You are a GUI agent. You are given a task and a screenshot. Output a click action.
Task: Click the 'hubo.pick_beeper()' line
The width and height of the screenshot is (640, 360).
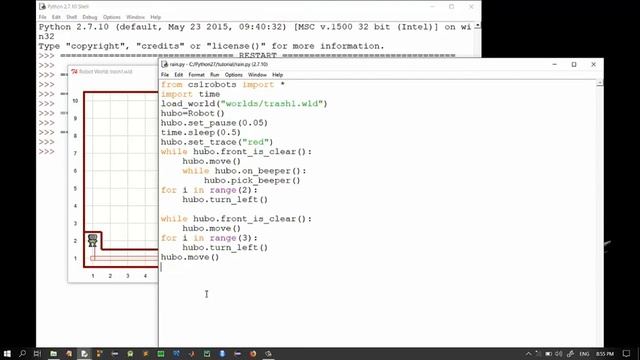[252, 180]
